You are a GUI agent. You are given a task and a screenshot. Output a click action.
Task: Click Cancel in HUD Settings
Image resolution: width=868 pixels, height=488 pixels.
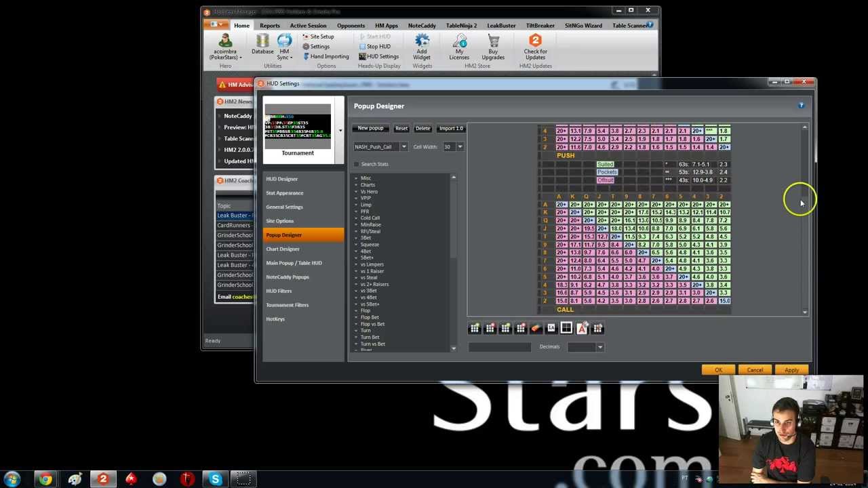tap(755, 370)
